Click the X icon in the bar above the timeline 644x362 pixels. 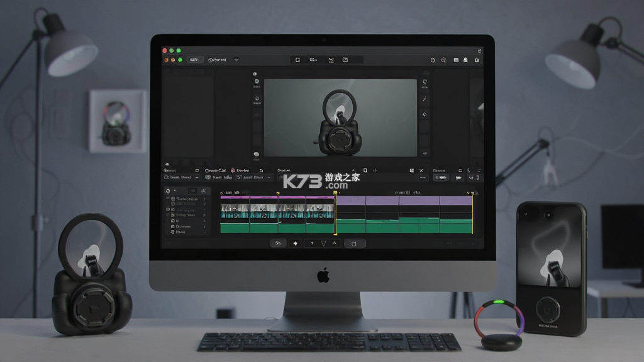tap(421, 170)
